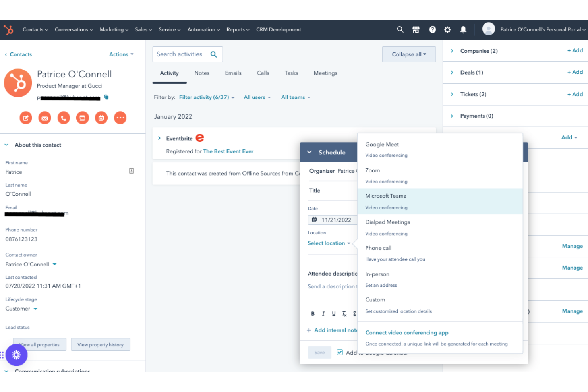Screen dimensions: 588x392
Task: Expand the Companies (2) section
Action: [452, 51]
